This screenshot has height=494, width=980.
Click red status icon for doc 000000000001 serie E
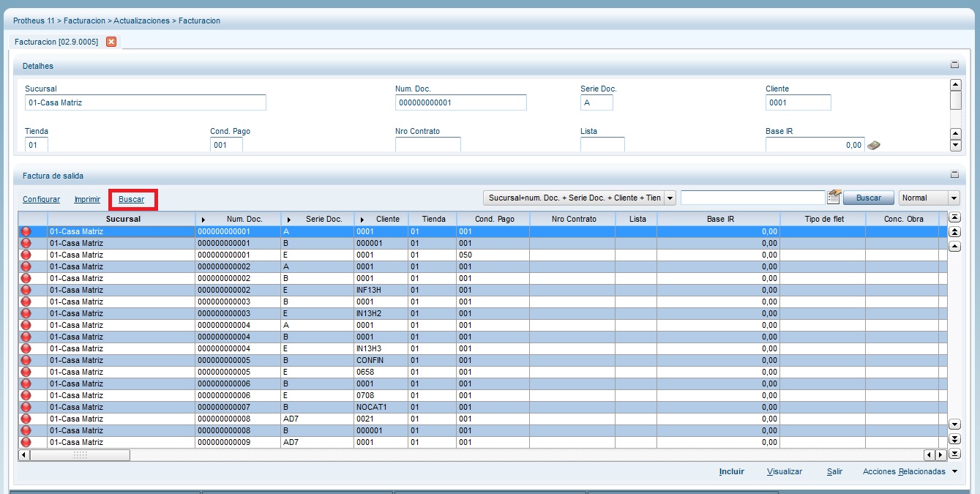(26, 255)
